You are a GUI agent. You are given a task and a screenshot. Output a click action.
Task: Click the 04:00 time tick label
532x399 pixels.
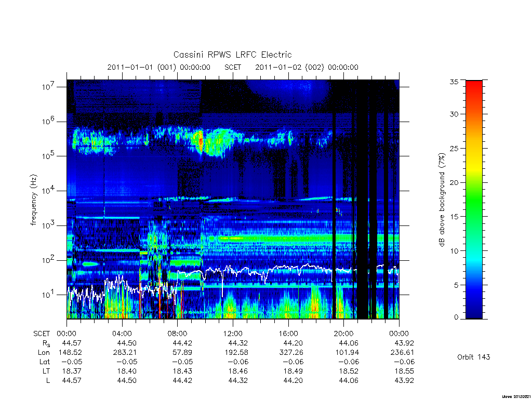[122, 334]
